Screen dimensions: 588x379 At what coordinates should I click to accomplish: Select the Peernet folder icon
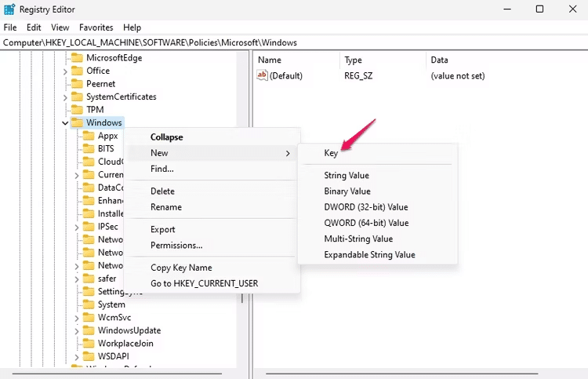(x=77, y=84)
